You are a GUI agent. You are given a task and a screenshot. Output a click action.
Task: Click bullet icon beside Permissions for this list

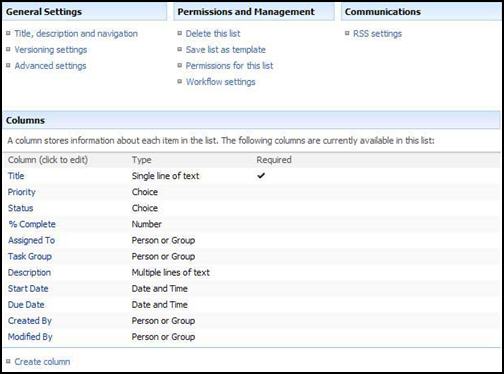(180, 65)
